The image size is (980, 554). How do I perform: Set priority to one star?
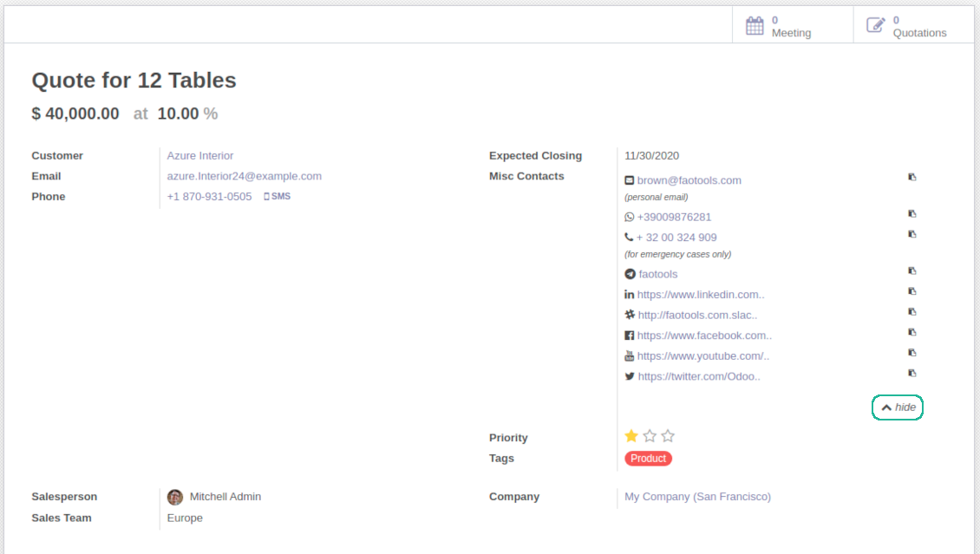[x=631, y=436]
